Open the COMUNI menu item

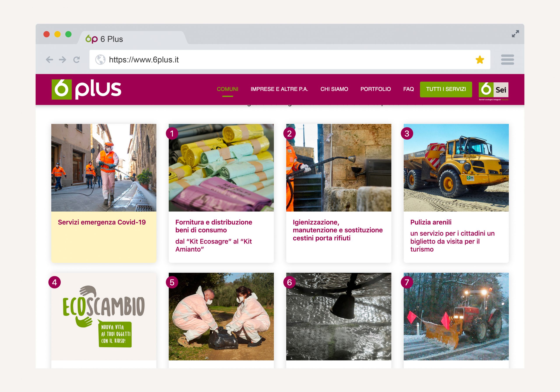pos(227,89)
